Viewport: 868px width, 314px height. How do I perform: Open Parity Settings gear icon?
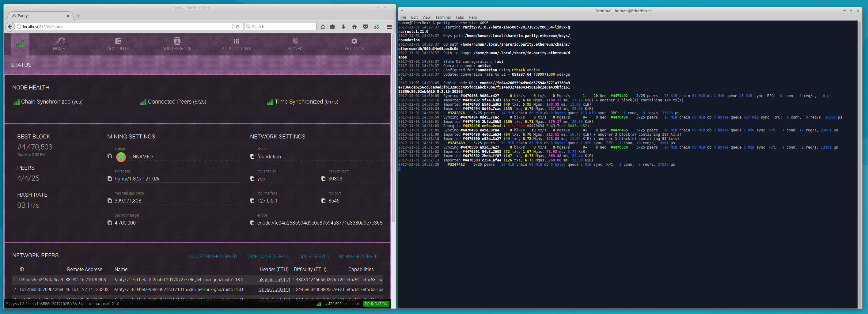click(354, 41)
